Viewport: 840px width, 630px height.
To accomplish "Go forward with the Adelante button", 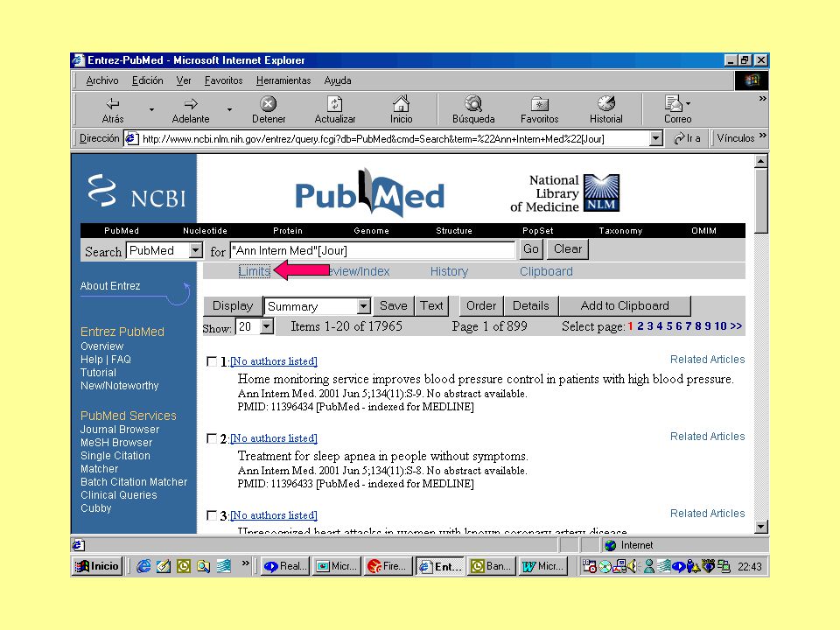I will pyautogui.click(x=191, y=110).
